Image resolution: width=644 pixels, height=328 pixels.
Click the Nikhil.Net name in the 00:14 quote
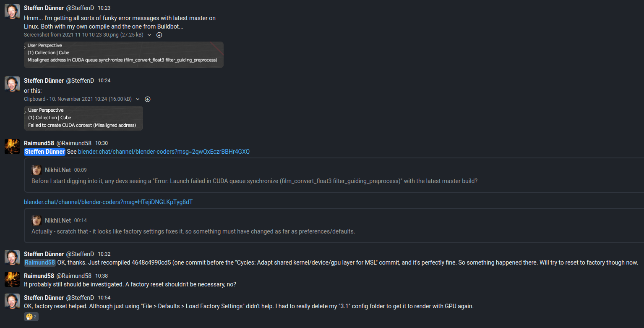click(x=58, y=220)
